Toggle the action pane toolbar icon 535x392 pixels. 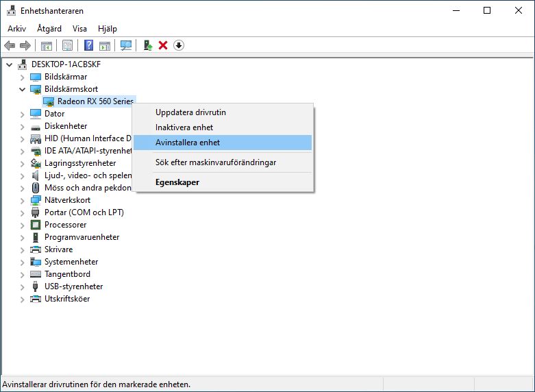[x=105, y=45]
